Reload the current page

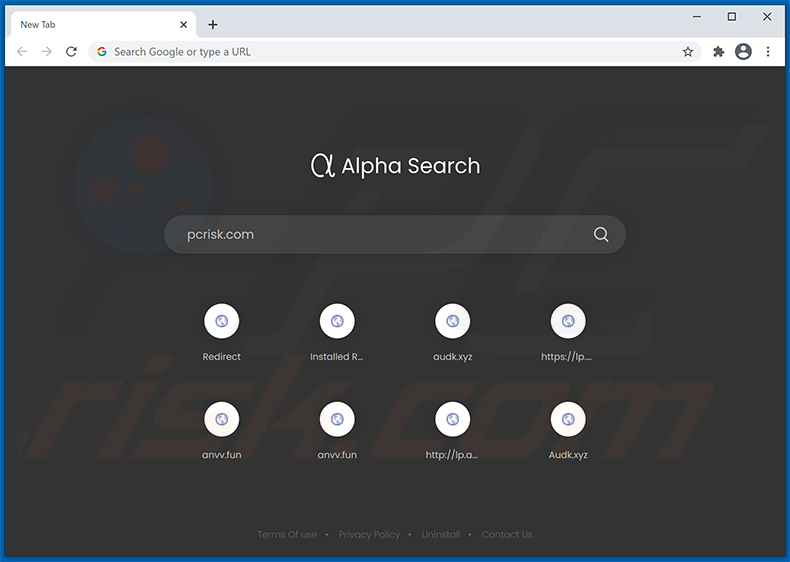pyautogui.click(x=72, y=51)
